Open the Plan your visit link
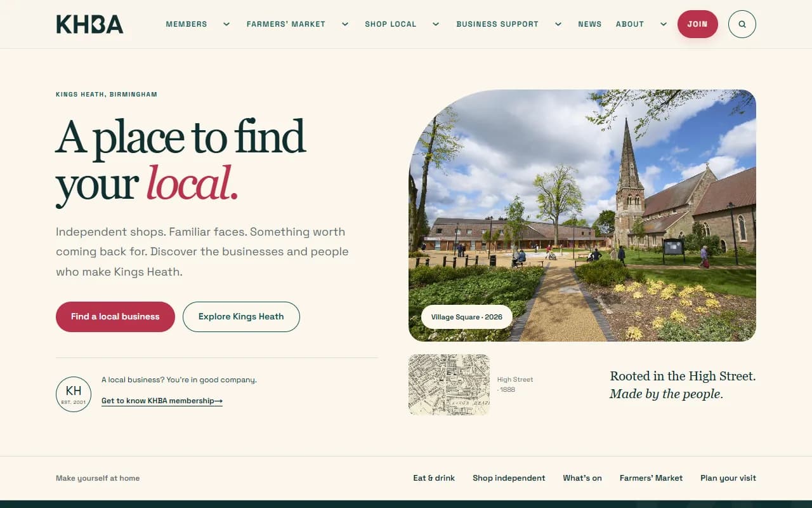This screenshot has height=508, width=812. point(728,478)
